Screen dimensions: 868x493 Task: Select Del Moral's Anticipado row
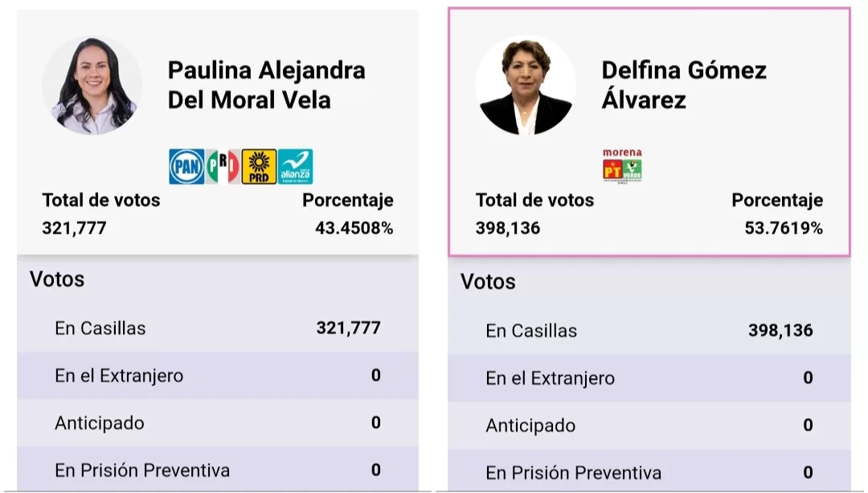click(218, 422)
